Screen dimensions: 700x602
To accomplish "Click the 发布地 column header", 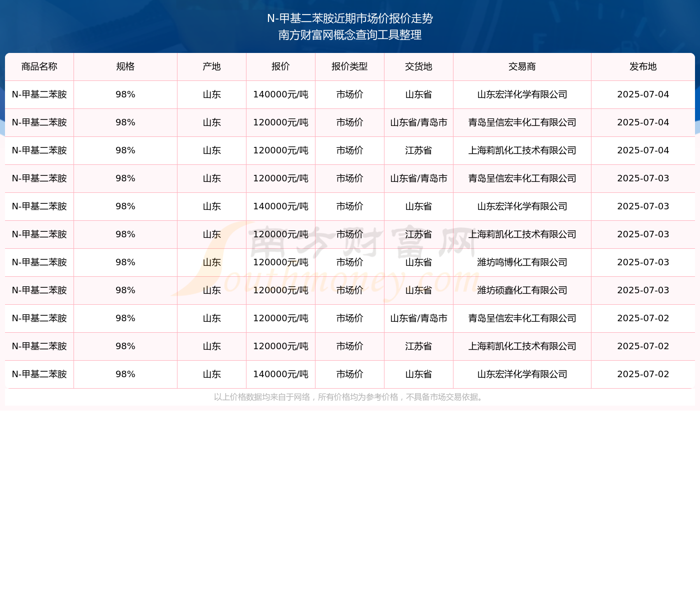I will (643, 66).
